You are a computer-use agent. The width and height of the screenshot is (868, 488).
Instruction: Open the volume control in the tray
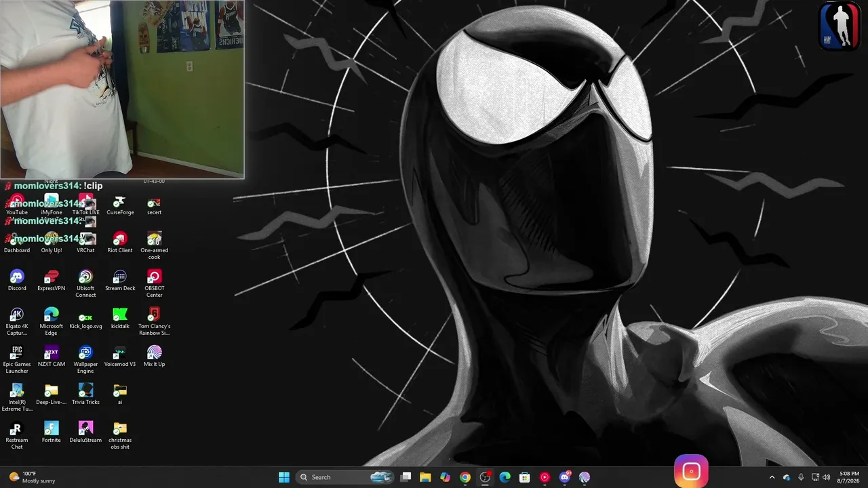click(827, 477)
